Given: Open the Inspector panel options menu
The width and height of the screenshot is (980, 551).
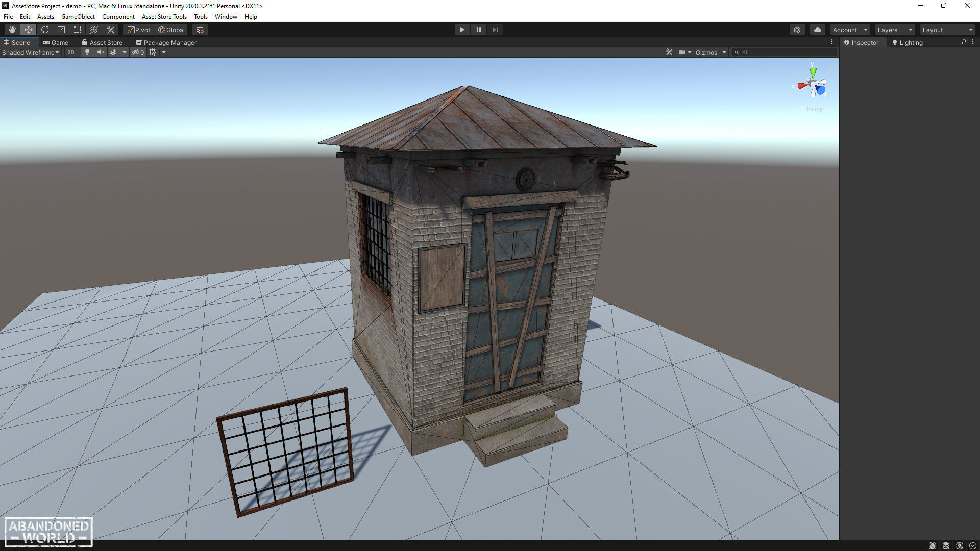Looking at the screenshot, I should 973,42.
